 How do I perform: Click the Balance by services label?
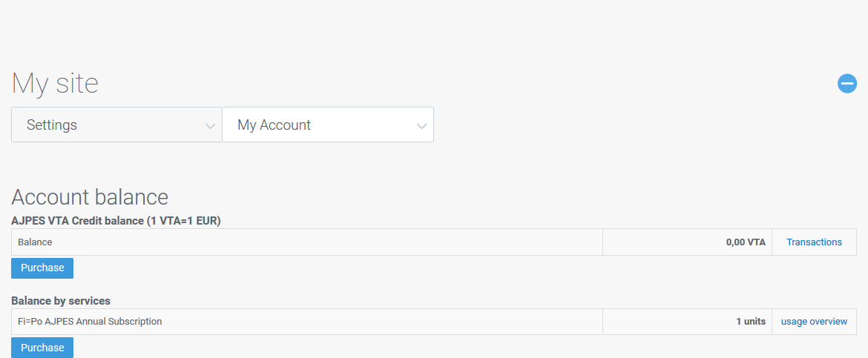(x=61, y=301)
